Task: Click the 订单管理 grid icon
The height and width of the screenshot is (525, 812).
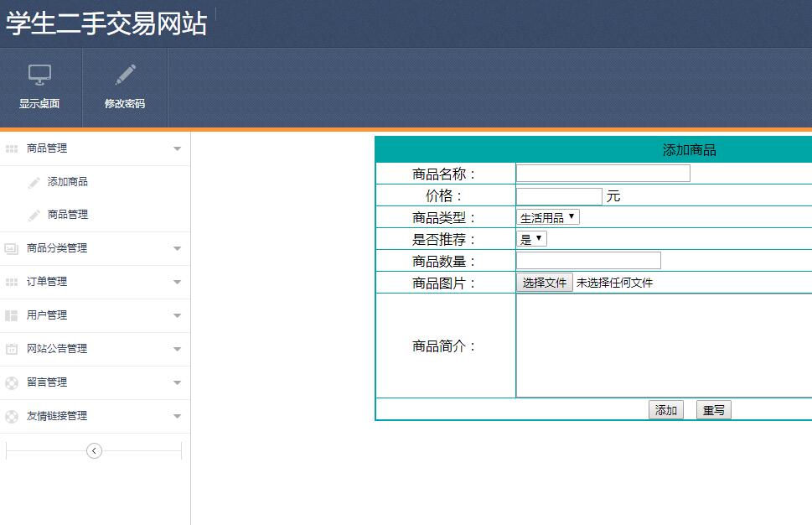Action: tap(12, 282)
